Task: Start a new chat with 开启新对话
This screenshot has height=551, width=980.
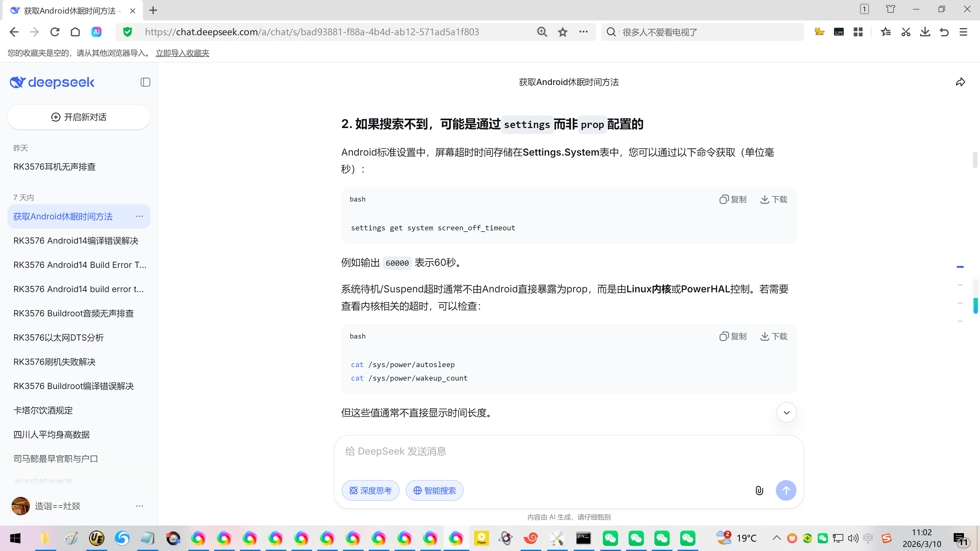Action: click(79, 117)
